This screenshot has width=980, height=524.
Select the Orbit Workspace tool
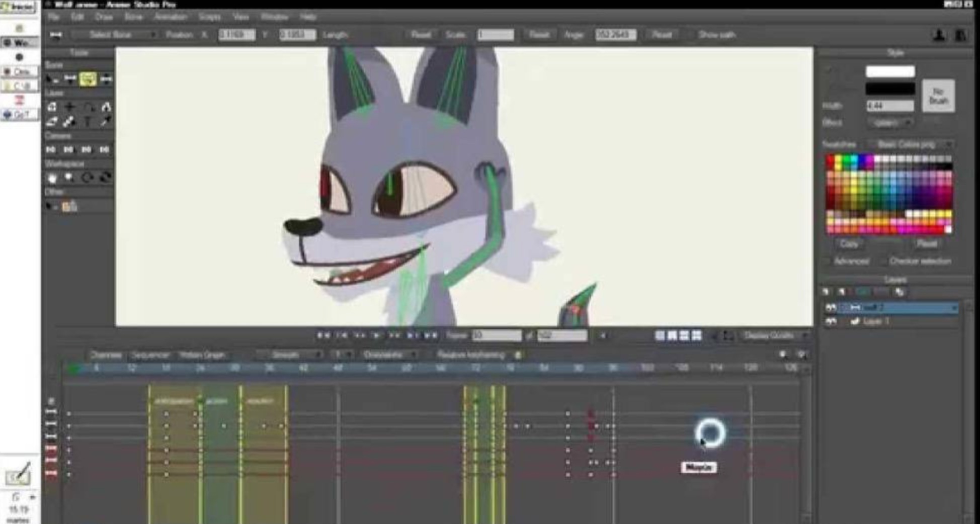click(x=106, y=178)
